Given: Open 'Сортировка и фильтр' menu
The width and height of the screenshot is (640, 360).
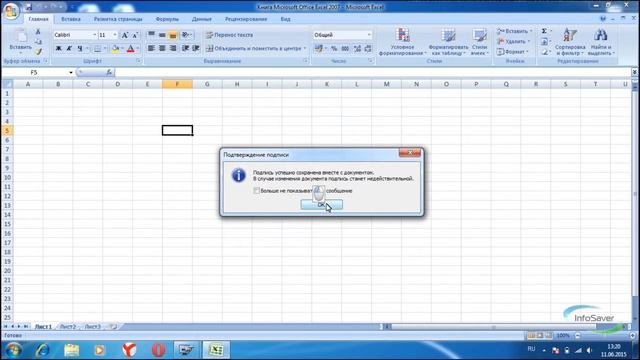Looking at the screenshot, I should pos(570,42).
